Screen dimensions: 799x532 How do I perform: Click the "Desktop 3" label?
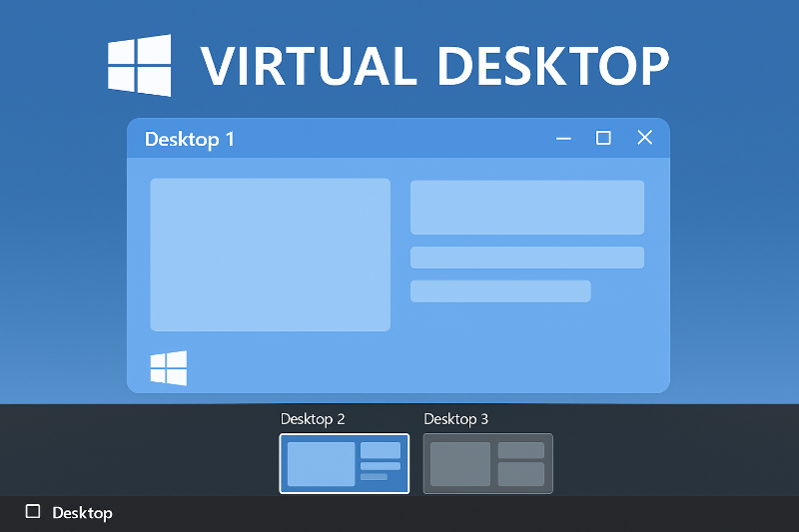(x=456, y=419)
